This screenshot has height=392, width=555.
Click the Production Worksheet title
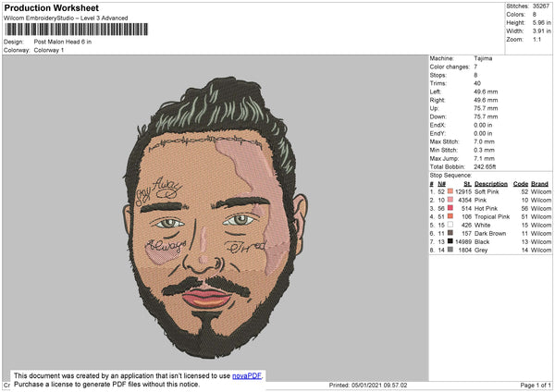52,7
